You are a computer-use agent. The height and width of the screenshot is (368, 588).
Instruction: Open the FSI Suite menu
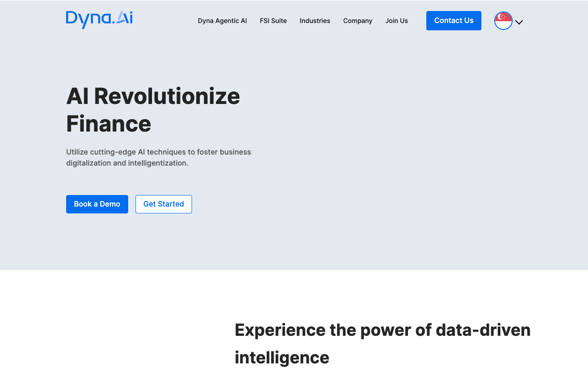click(273, 21)
